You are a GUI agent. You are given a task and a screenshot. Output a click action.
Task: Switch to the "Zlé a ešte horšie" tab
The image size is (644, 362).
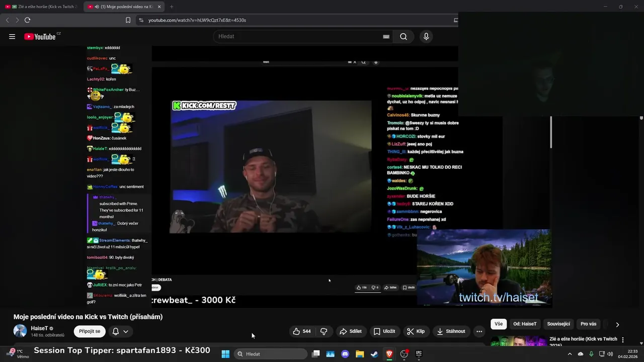click(x=41, y=7)
